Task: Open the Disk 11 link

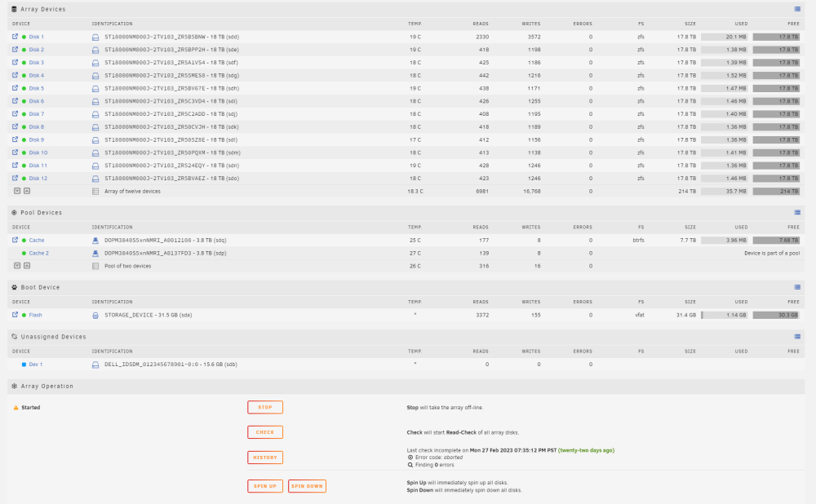Action: pyautogui.click(x=38, y=166)
